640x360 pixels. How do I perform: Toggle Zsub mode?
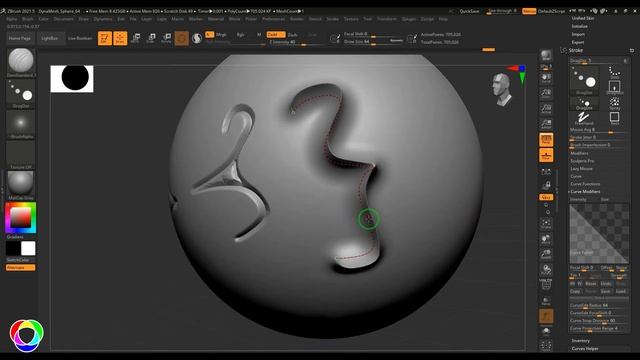(293, 35)
